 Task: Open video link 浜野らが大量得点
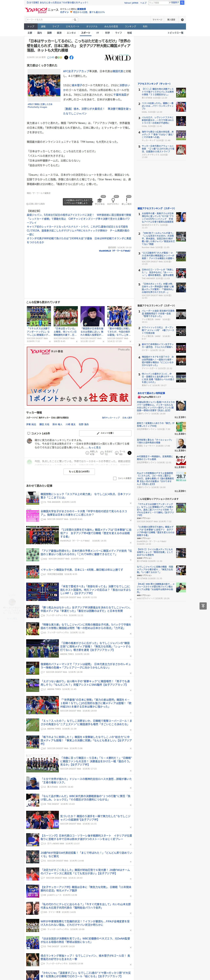point(97,111)
